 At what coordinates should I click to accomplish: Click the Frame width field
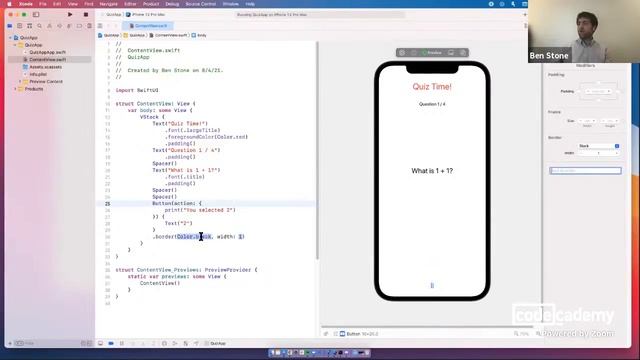[x=587, y=121]
